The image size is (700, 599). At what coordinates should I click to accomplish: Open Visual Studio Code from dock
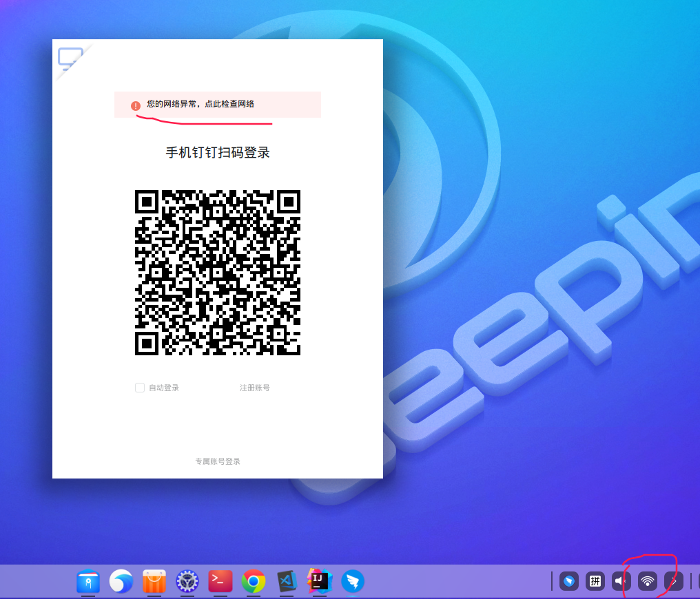tap(287, 581)
